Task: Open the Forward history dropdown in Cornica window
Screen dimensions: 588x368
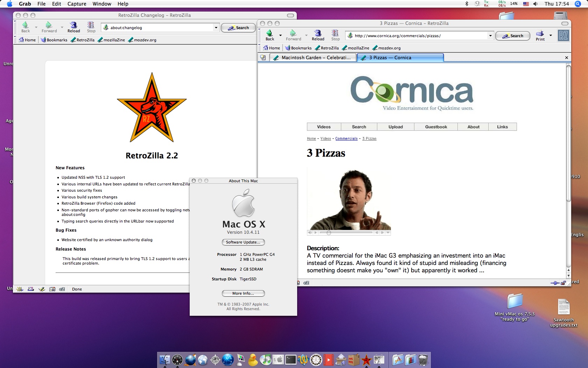Action: pyautogui.click(x=306, y=35)
